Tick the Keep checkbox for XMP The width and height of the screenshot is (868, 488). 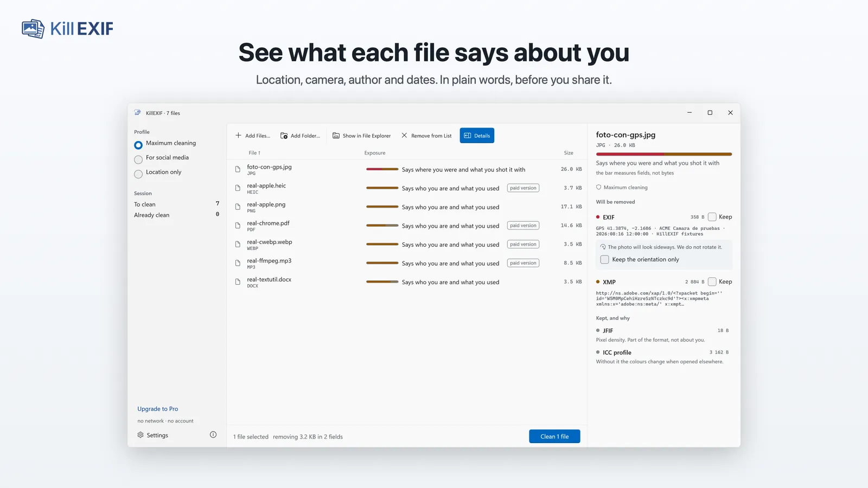[712, 282]
